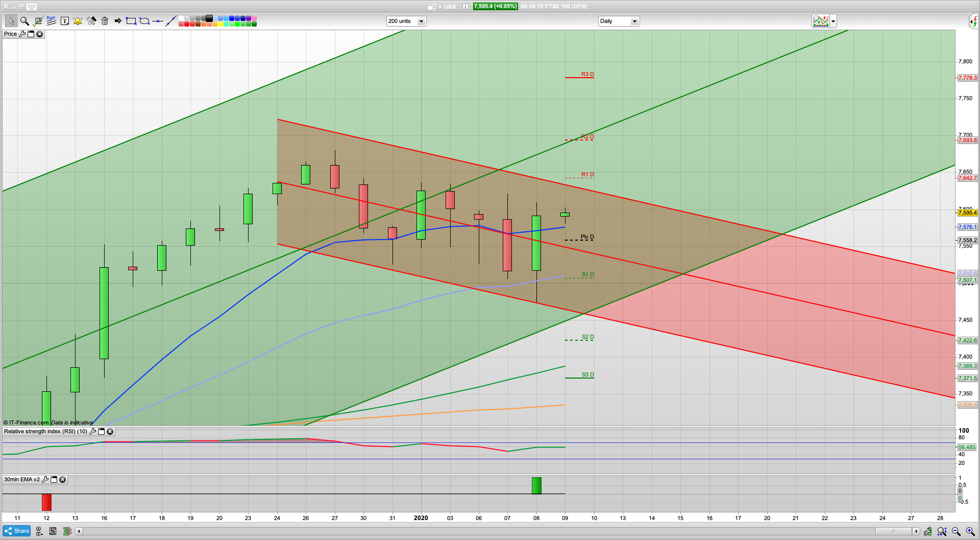Close the 30min EMA v2 panel

(x=62, y=480)
